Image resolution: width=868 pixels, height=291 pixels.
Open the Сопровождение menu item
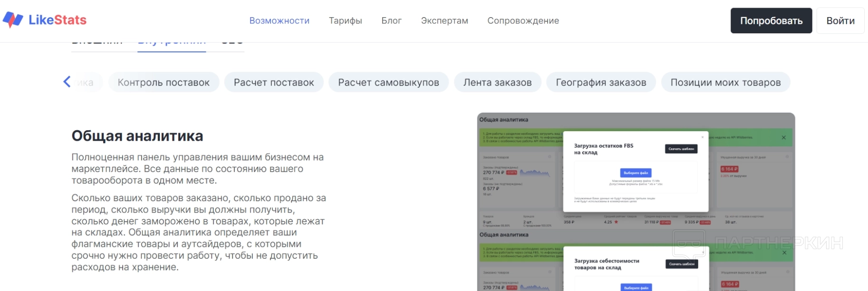523,21
